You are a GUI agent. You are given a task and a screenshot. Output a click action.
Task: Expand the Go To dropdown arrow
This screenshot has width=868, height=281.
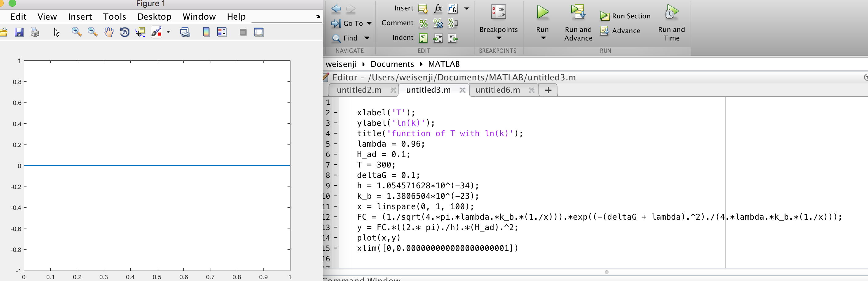[x=369, y=23]
